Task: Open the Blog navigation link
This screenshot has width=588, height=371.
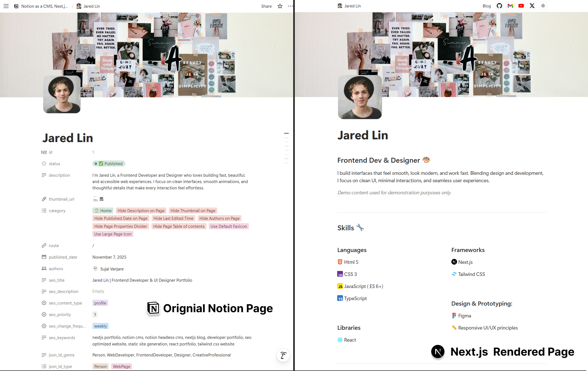Action: pyautogui.click(x=487, y=6)
